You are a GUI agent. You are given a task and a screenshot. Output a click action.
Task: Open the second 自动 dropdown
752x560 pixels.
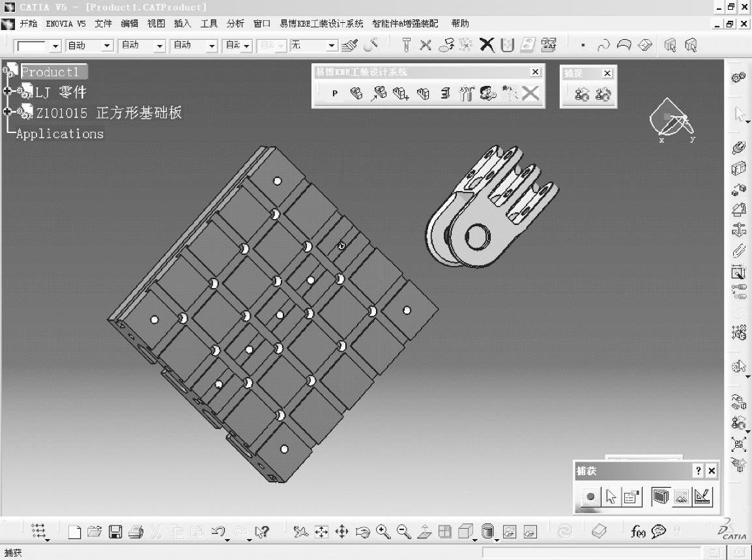pos(160,46)
